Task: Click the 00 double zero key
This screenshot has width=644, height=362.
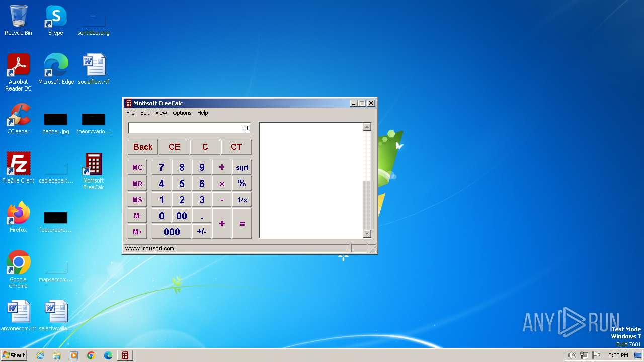Action: pyautogui.click(x=182, y=216)
